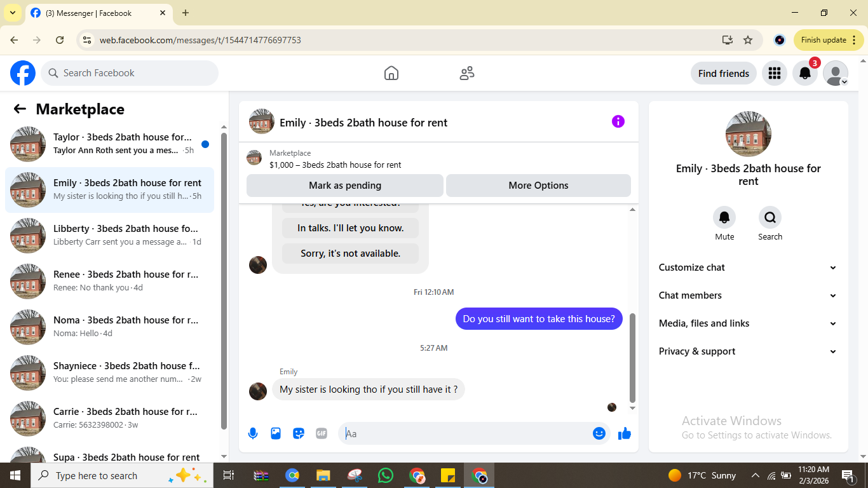Send a thumbs-up like
The width and height of the screenshot is (868, 488).
pyautogui.click(x=625, y=433)
